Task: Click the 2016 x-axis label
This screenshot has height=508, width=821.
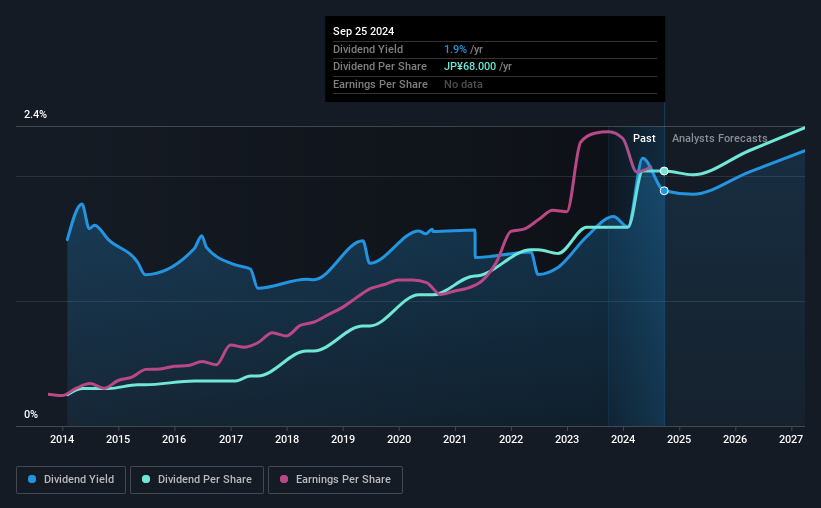Action: click(x=174, y=439)
